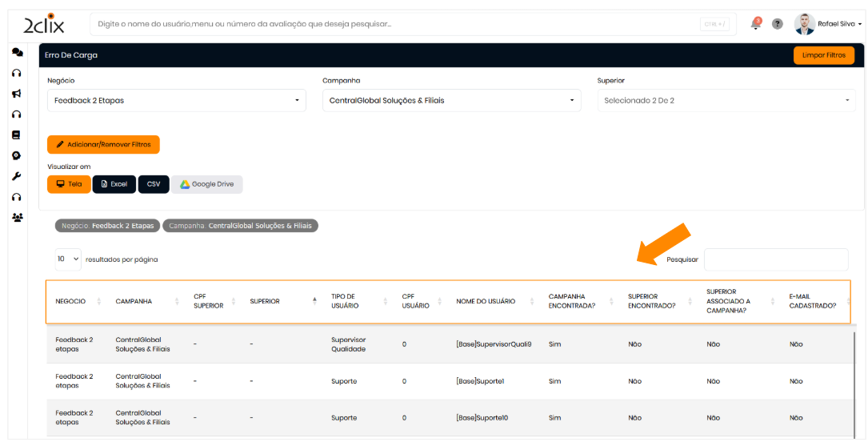This screenshot has width=868, height=446.
Task: Choose the Excel export option
Action: 114,184
